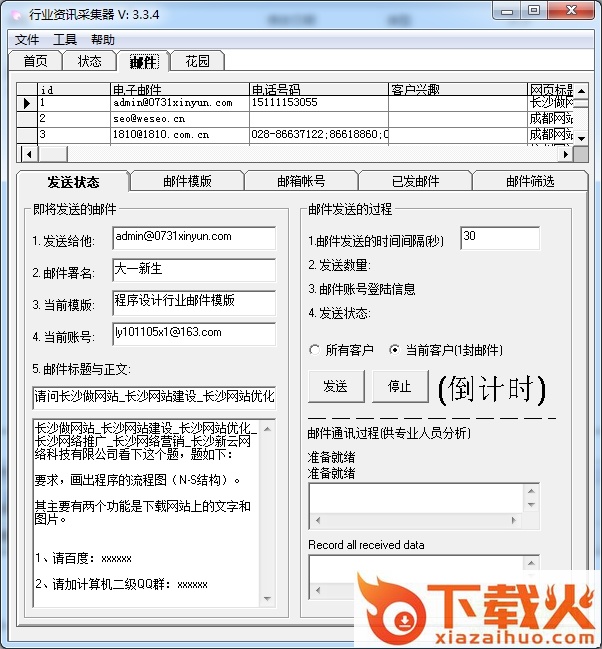The image size is (602, 649).
Task: Open the 帮助 menu
Action: tap(103, 40)
